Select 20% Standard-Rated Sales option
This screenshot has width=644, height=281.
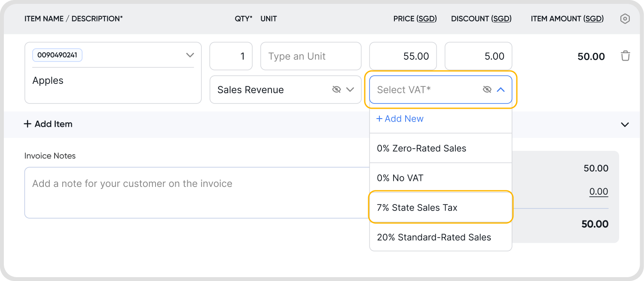(x=434, y=237)
